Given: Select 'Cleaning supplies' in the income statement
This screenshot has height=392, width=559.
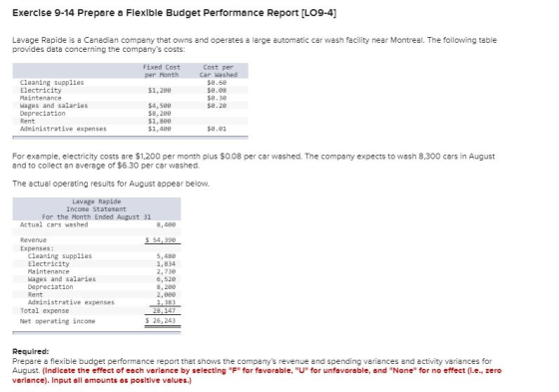Looking at the screenshot, I should pyautogui.click(x=60, y=256).
